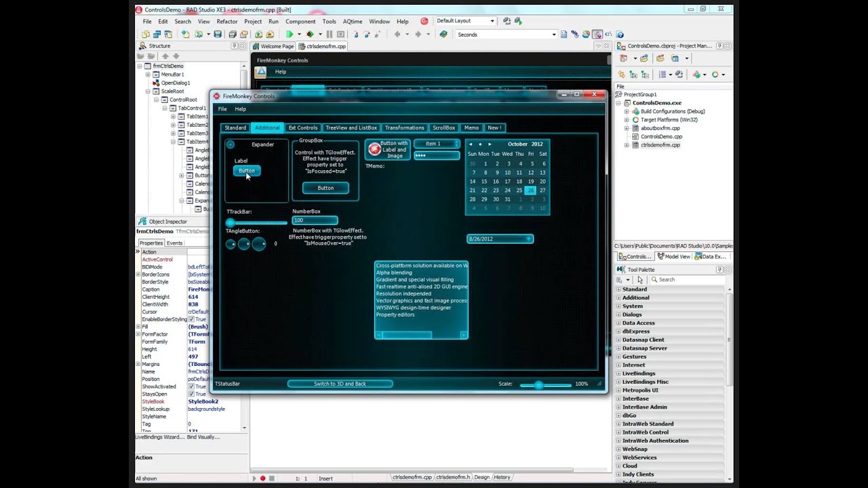Click the Build Configurations toolbar icon in Project Manager
Viewport: 868px width, 488px height.
click(696, 75)
